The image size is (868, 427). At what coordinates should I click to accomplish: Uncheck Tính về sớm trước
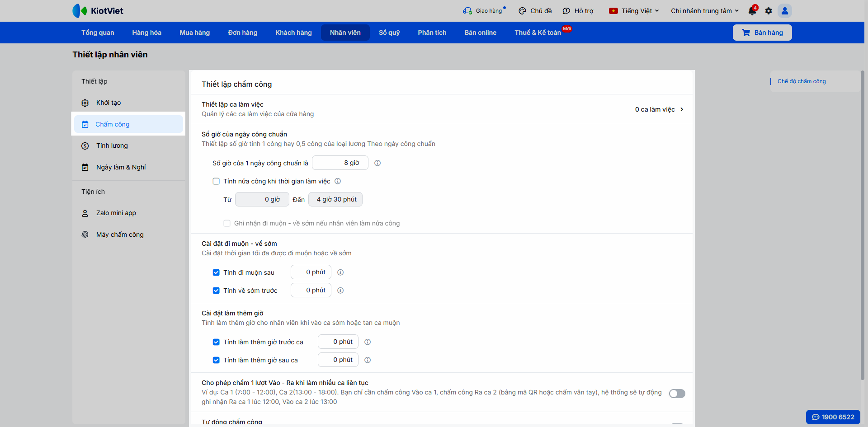pos(216,291)
